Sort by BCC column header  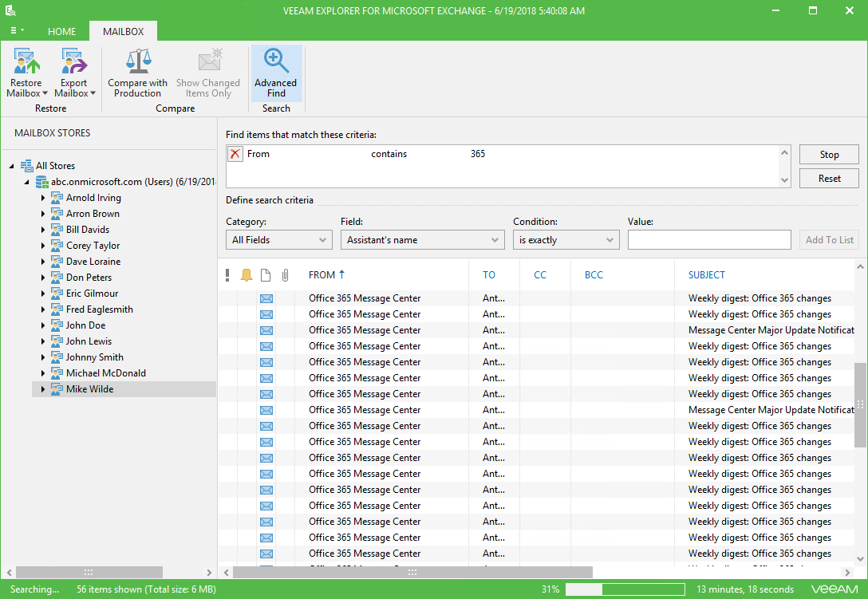[x=594, y=274]
